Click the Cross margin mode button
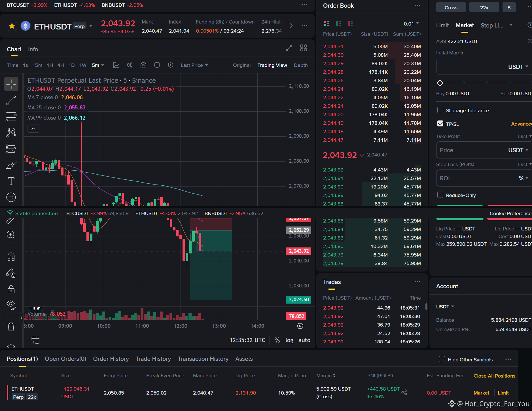This screenshot has width=532, height=411. (451, 7)
